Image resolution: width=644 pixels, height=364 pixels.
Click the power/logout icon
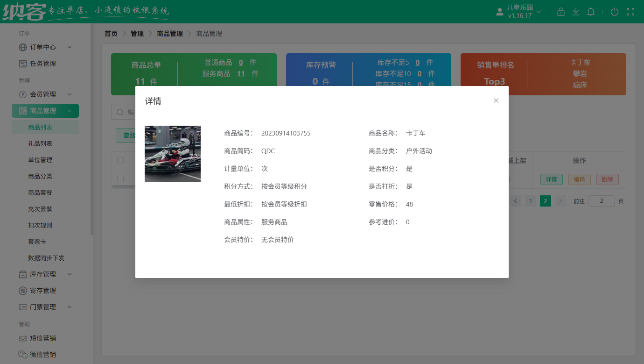click(615, 12)
